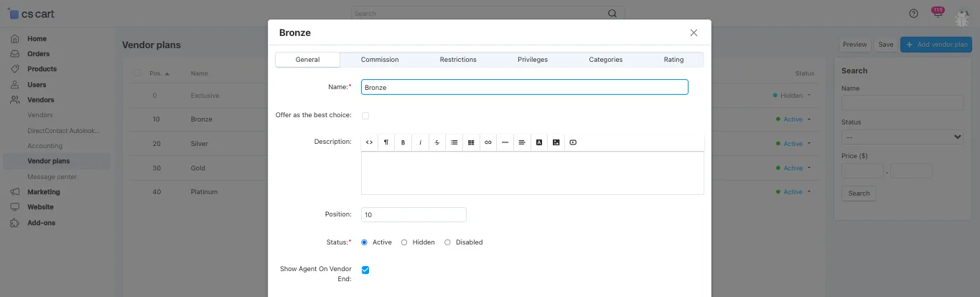Insert table in description editor
Viewport: 980px width, 297px height.
tap(471, 142)
